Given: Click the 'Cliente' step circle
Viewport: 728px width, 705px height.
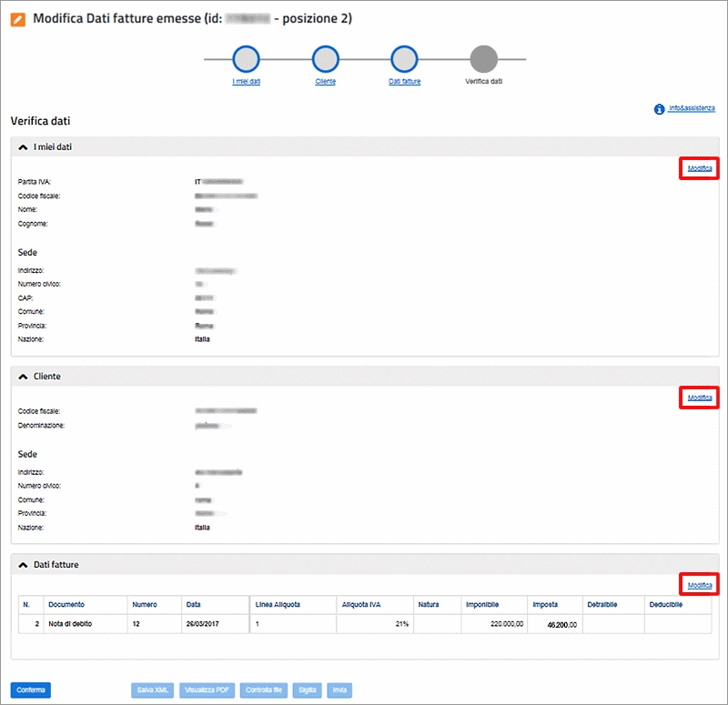Looking at the screenshot, I should (325, 59).
